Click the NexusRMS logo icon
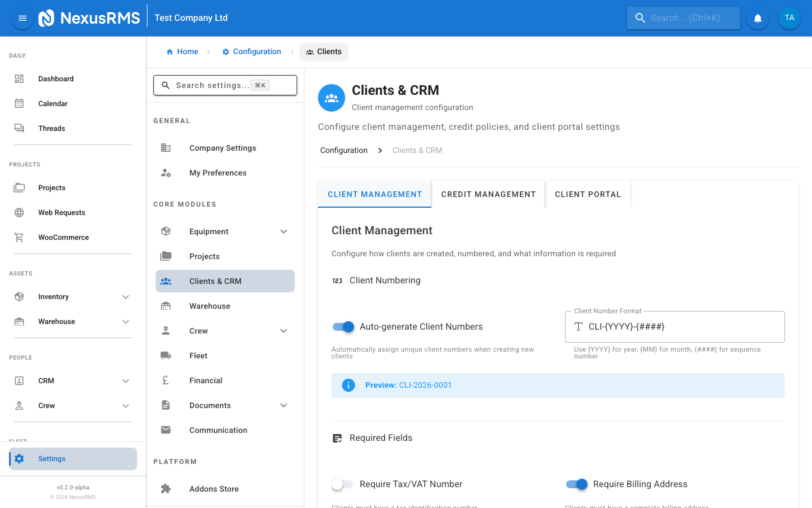The width and height of the screenshot is (812, 508). tap(46, 17)
